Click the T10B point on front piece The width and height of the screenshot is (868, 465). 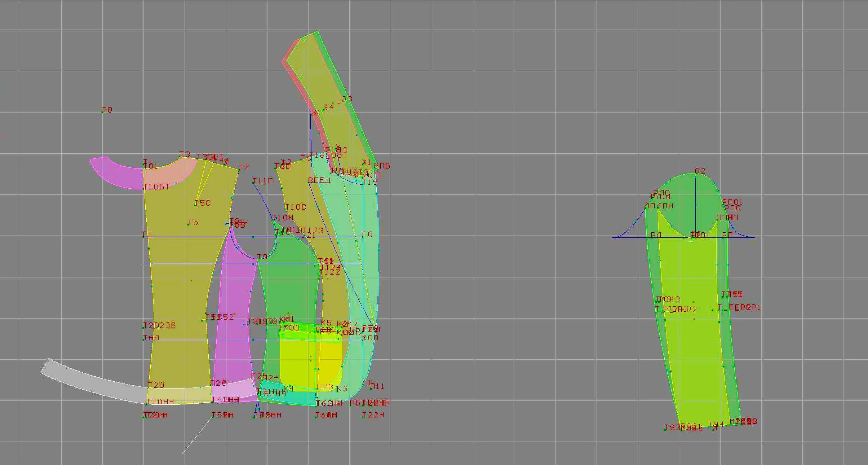click(285, 209)
